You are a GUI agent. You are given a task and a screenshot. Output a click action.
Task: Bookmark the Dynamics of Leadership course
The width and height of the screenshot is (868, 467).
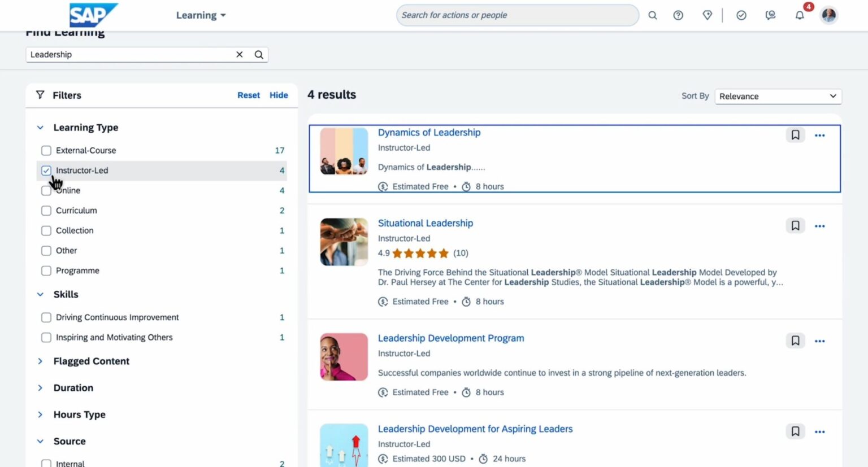click(795, 135)
